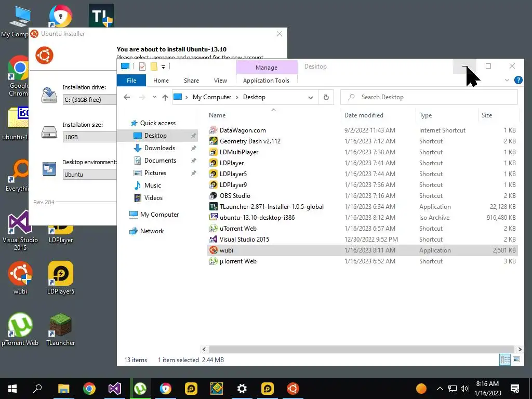Viewport: 532px width, 399px height.
Task: Click the Refresh button next to address bar
Action: (x=326, y=97)
